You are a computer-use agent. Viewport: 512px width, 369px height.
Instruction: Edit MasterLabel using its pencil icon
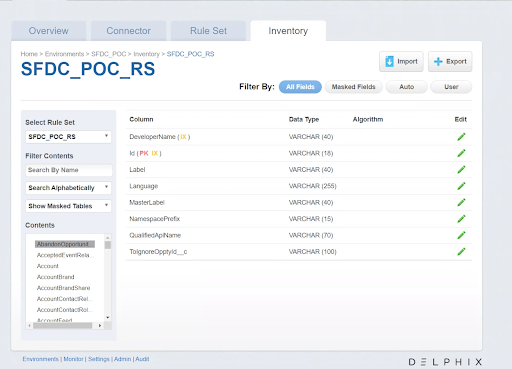click(x=461, y=202)
